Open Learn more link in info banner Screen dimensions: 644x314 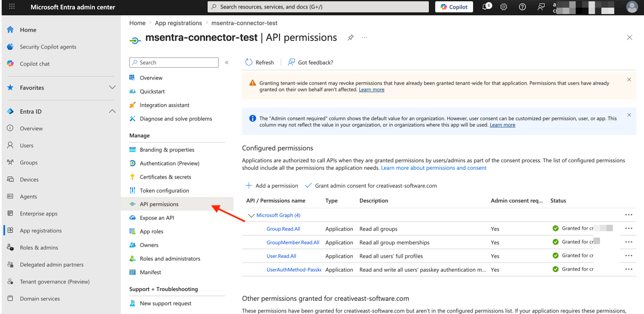[x=502, y=125]
